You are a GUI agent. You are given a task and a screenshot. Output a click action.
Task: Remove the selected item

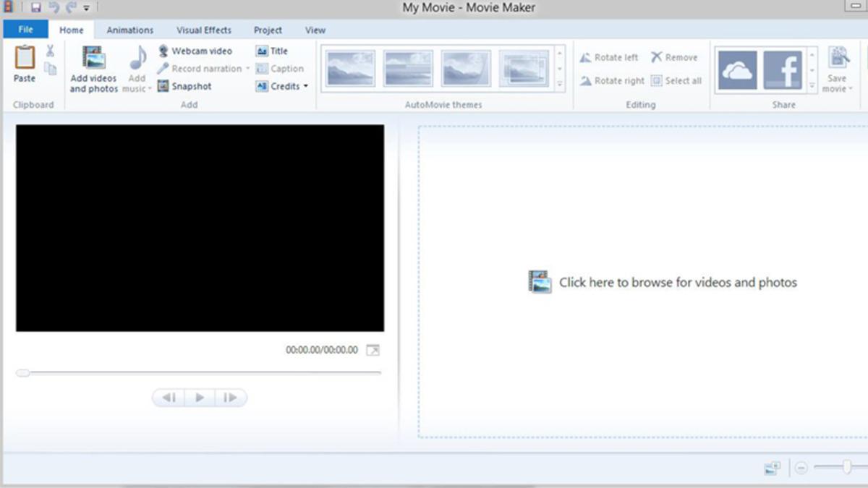[674, 56]
